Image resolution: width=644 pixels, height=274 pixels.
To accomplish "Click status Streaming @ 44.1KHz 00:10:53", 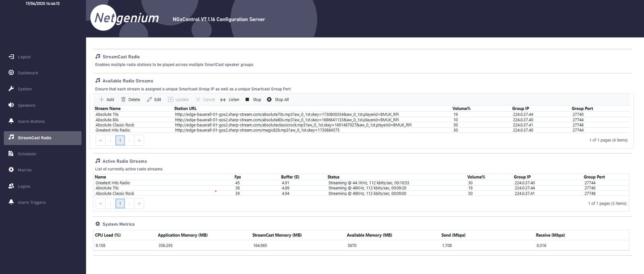I will point(369,183).
